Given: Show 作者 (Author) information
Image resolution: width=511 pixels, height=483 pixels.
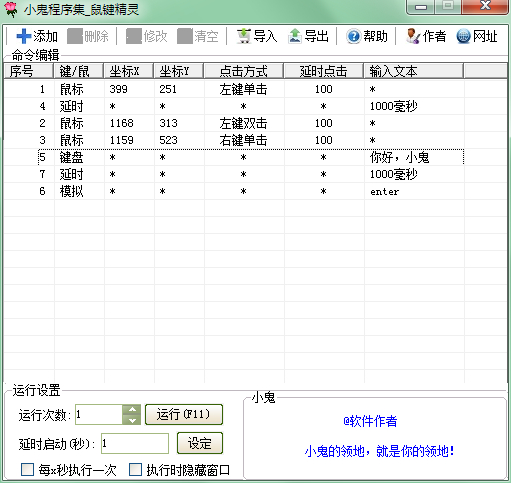Looking at the screenshot, I should click(x=426, y=36).
